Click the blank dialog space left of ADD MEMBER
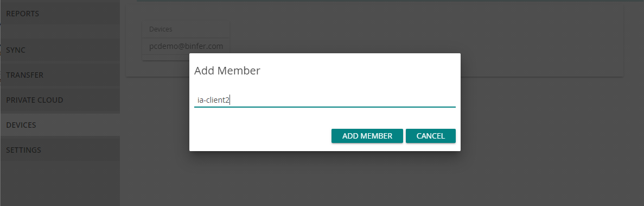Viewport: 644px width, 206px height. tap(261, 136)
